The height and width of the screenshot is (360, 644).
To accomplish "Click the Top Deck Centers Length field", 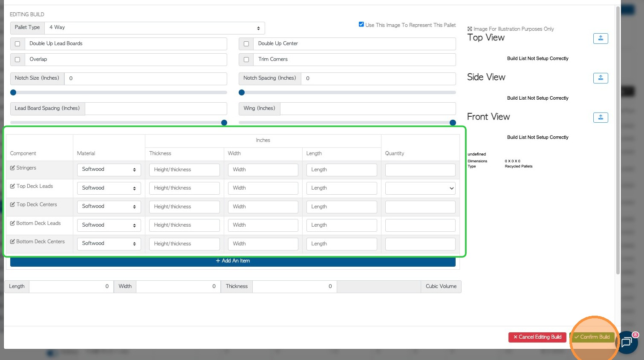I will coord(342,207).
